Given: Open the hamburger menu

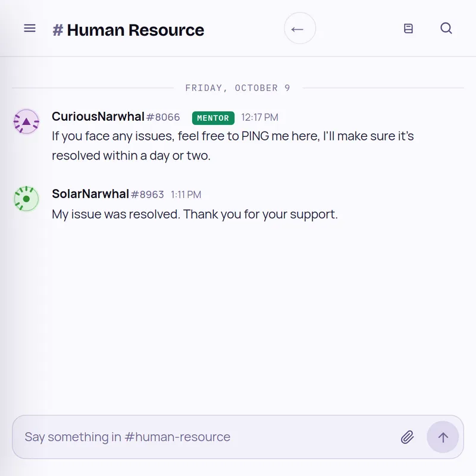Looking at the screenshot, I should [30, 29].
